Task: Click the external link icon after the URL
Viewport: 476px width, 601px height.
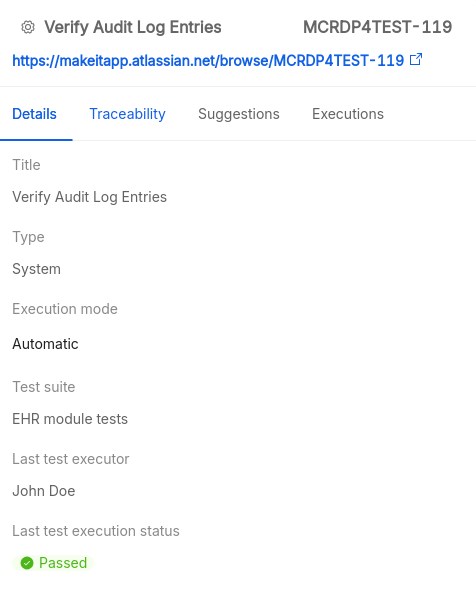Action: [x=416, y=60]
